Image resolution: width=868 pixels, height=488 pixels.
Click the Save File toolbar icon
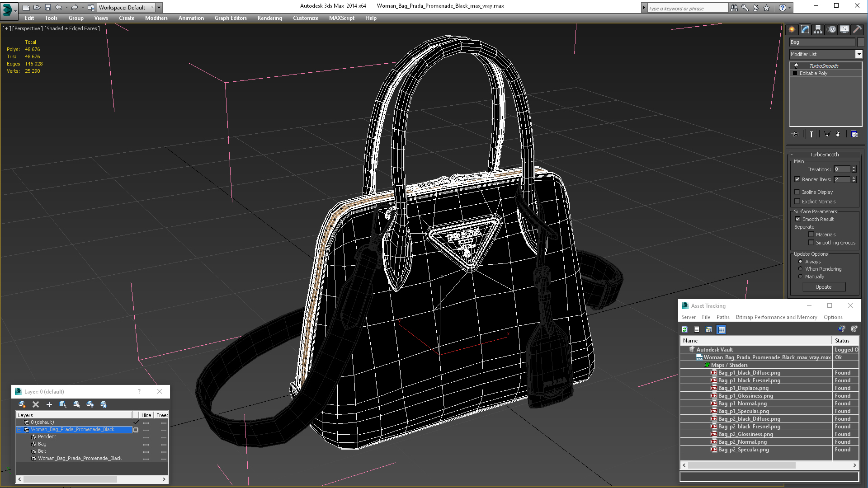click(x=47, y=7)
